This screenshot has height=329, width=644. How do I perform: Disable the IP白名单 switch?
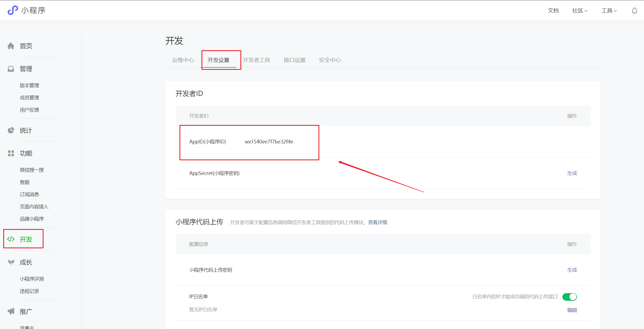(x=570, y=297)
